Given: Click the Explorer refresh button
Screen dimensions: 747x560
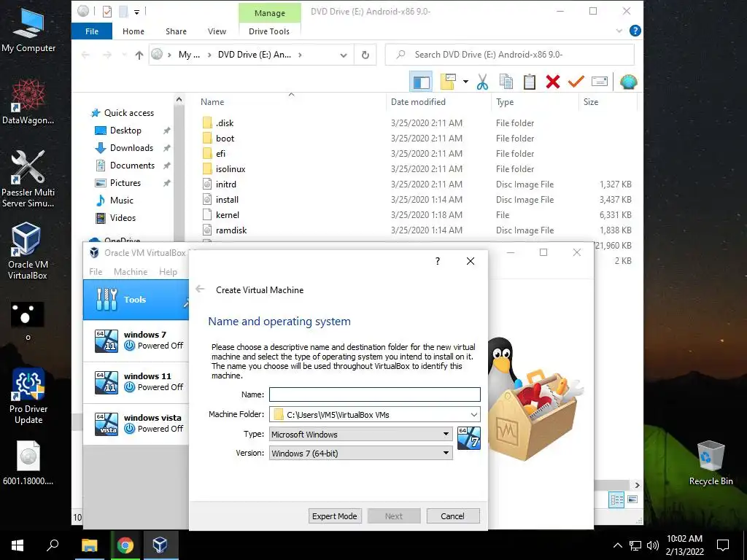Looking at the screenshot, I should pyautogui.click(x=365, y=55).
